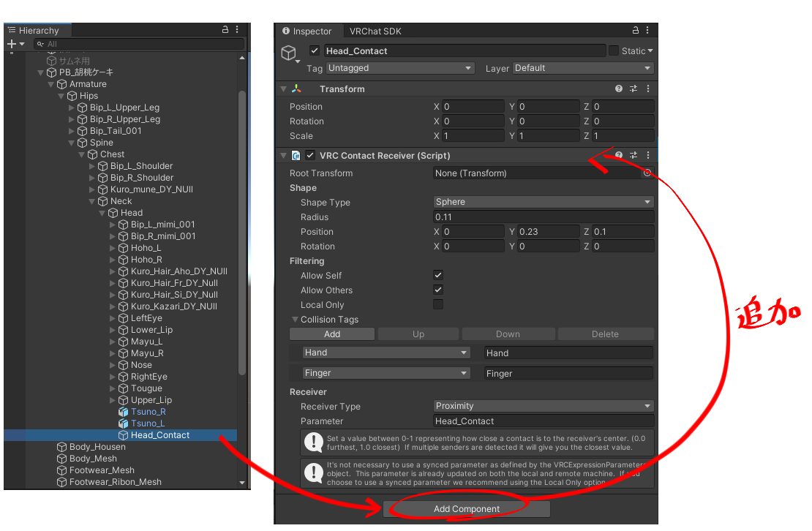Click the Add collision tag button
Screen dimensions: 812x531
point(332,334)
